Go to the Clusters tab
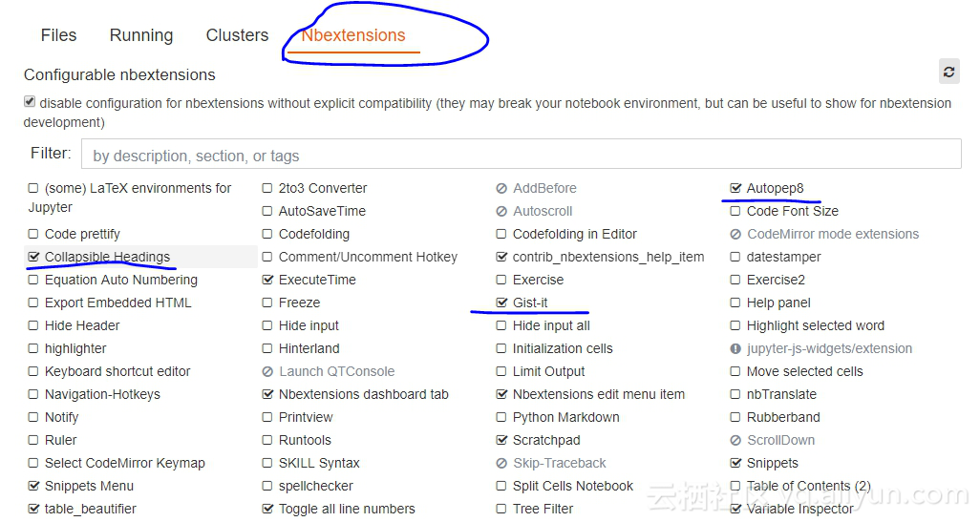The image size is (980, 522). tap(237, 35)
